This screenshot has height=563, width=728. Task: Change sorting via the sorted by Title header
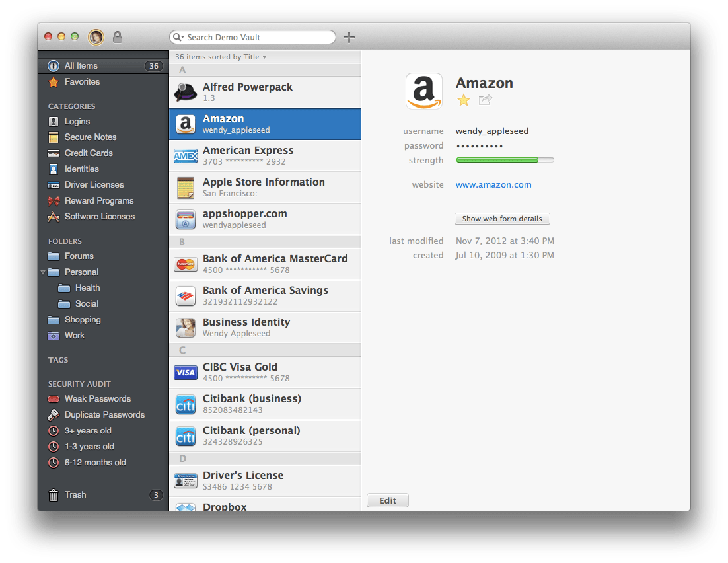coord(220,57)
